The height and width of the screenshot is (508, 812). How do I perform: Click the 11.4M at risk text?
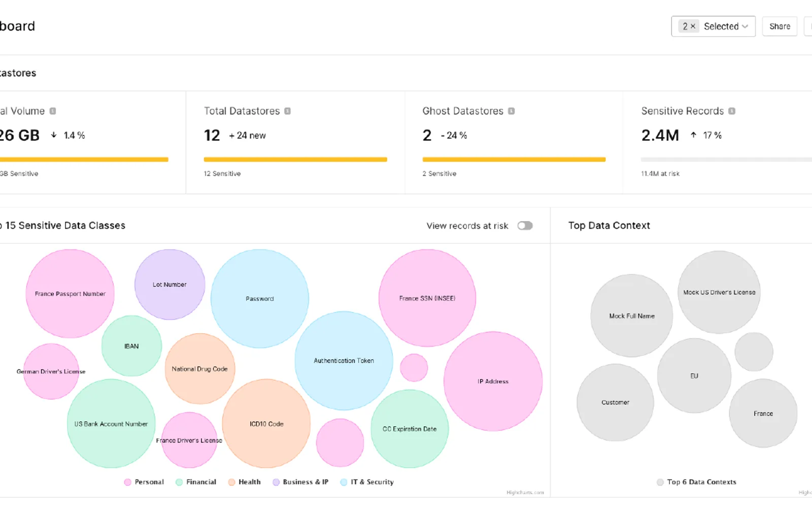pos(660,174)
